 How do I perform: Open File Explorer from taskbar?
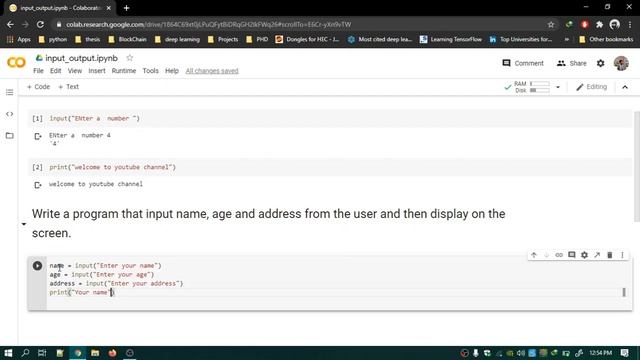click(x=95, y=353)
